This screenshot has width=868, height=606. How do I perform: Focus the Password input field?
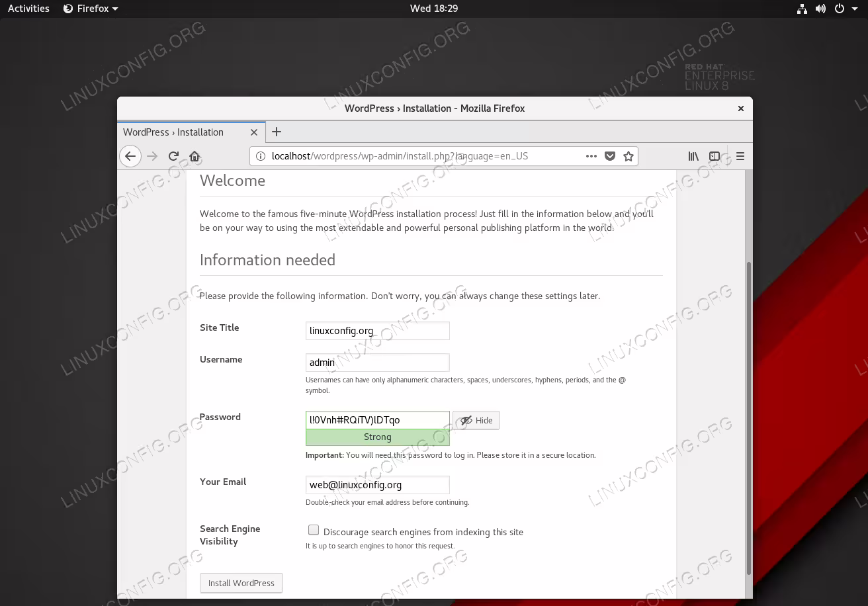pyautogui.click(x=378, y=420)
